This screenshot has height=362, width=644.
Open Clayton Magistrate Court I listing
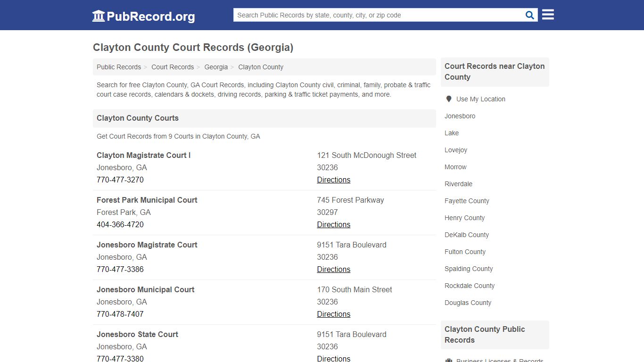(144, 155)
